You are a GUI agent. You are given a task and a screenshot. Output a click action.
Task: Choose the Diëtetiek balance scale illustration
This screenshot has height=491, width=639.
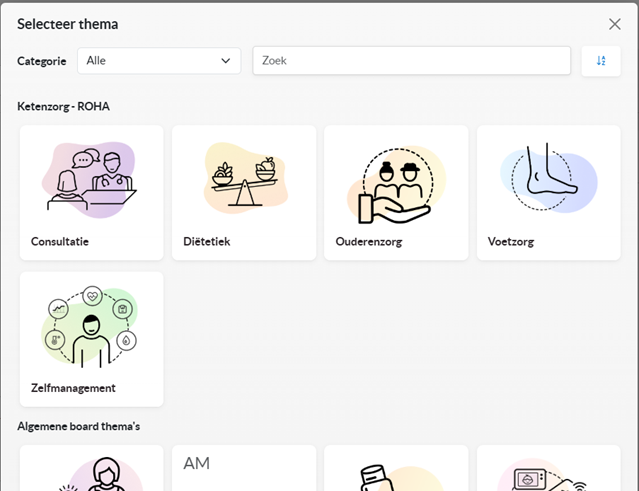(x=246, y=177)
